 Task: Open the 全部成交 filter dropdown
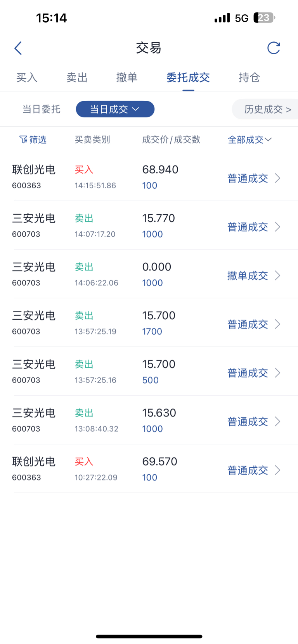(x=249, y=139)
